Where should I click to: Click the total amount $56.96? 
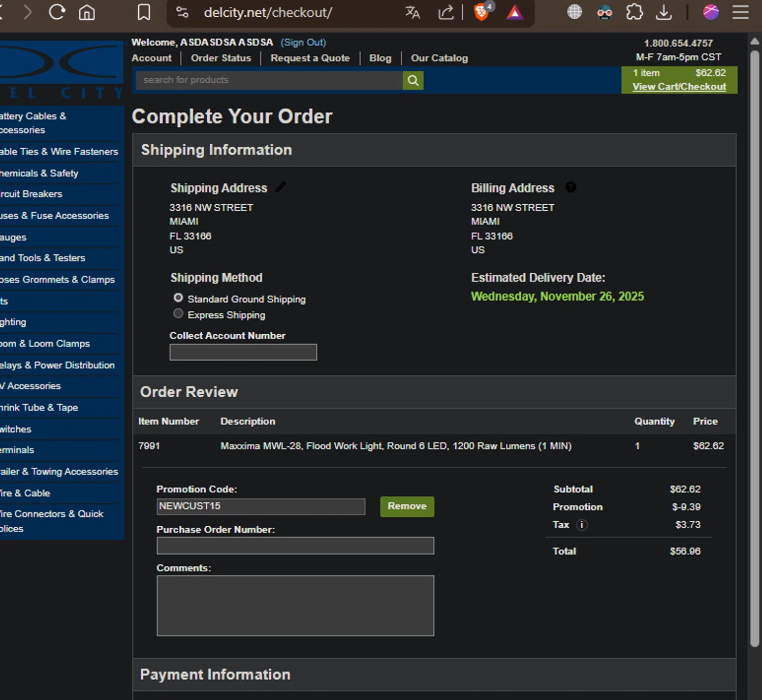685,551
